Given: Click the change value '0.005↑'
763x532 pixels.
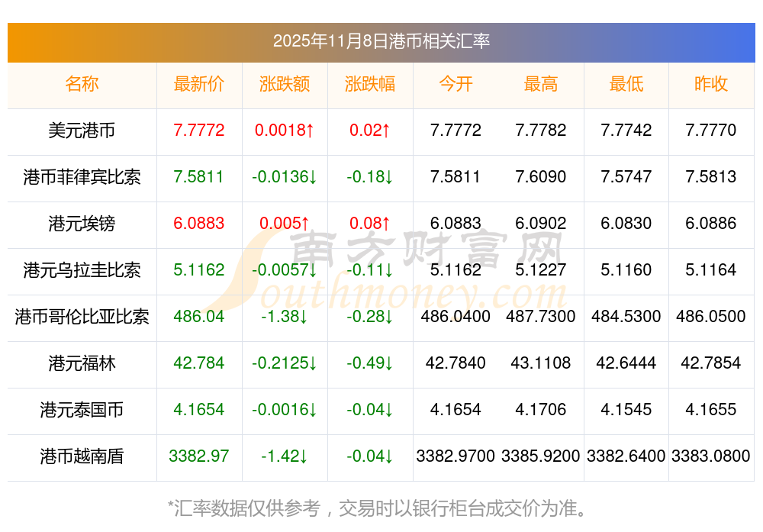Looking at the screenshot, I should [x=284, y=224].
